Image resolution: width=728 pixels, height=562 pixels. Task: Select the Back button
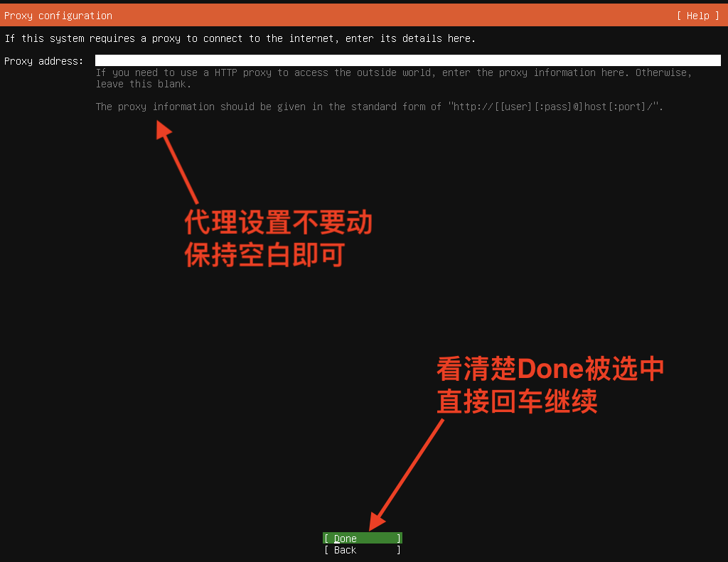[x=362, y=550]
